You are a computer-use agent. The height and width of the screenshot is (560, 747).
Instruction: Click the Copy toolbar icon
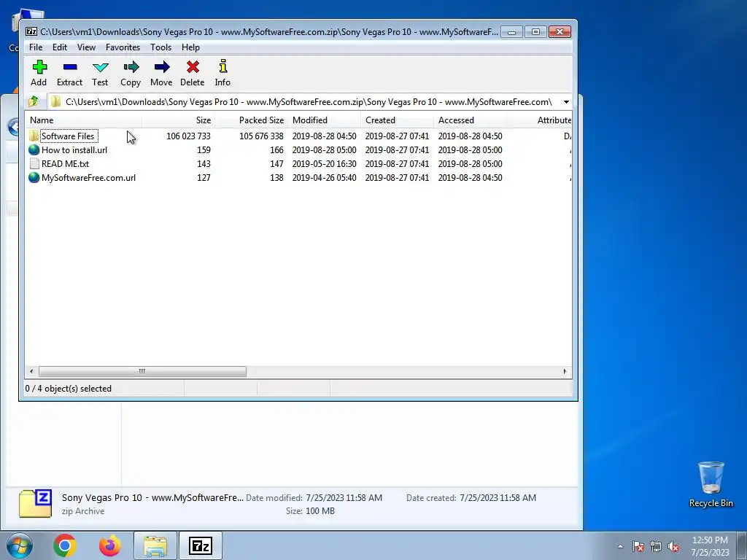(x=131, y=66)
